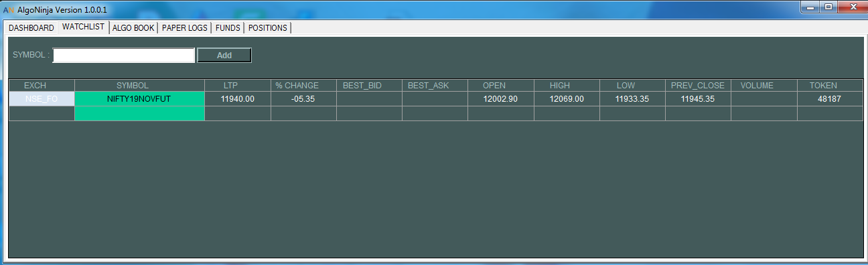Click the PREV_CLOSE column header
This screenshot has width=868, height=265.
click(698, 86)
